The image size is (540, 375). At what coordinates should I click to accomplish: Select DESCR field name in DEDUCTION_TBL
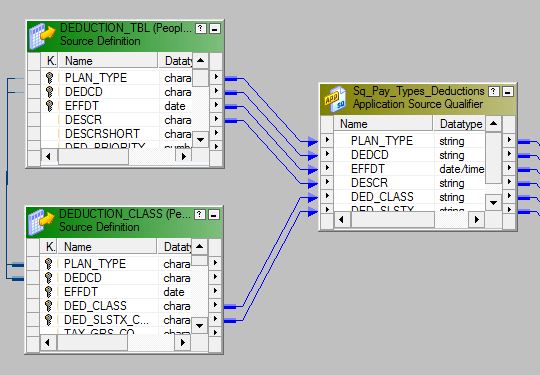point(83,120)
